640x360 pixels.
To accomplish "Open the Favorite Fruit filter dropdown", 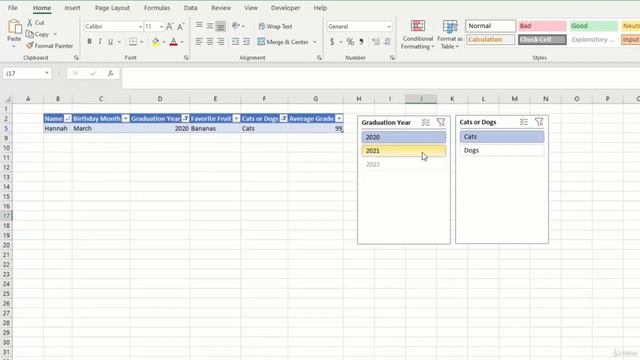I will [236, 118].
